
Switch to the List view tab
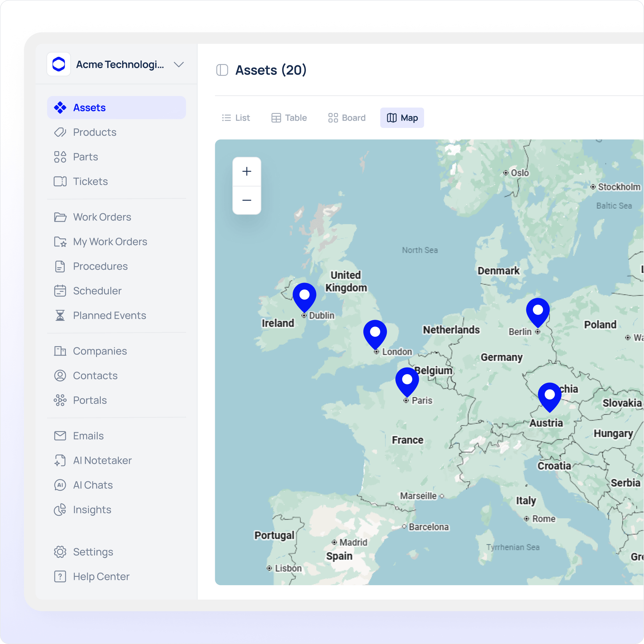pyautogui.click(x=236, y=118)
